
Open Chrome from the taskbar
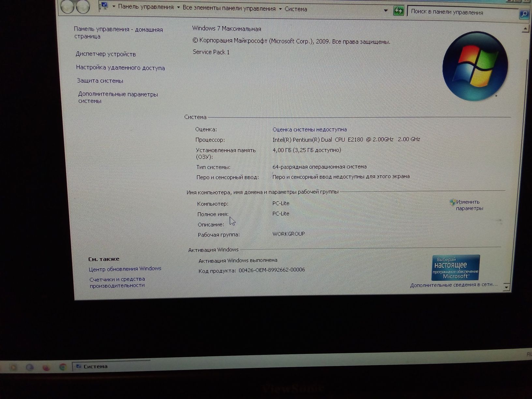tap(63, 367)
